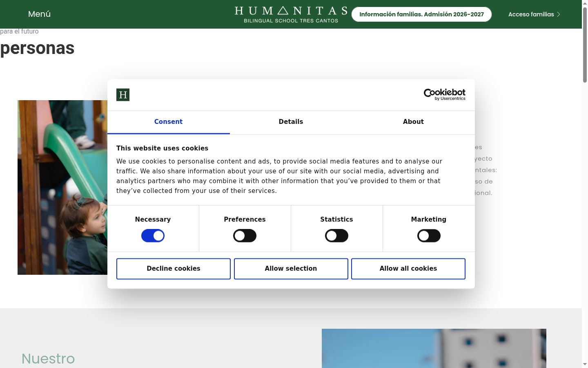Open the Details tab
Image resolution: width=588 pixels, height=368 pixels.
[x=291, y=122]
